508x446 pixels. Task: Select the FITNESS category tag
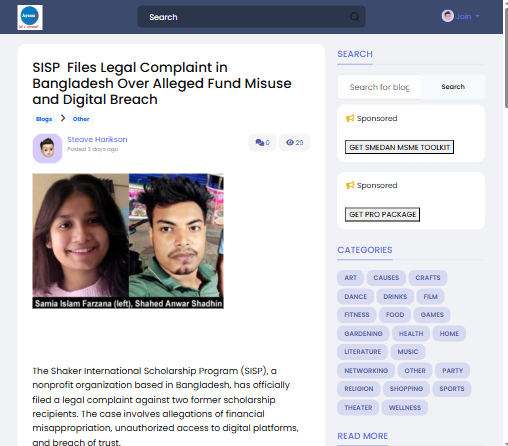click(x=357, y=315)
